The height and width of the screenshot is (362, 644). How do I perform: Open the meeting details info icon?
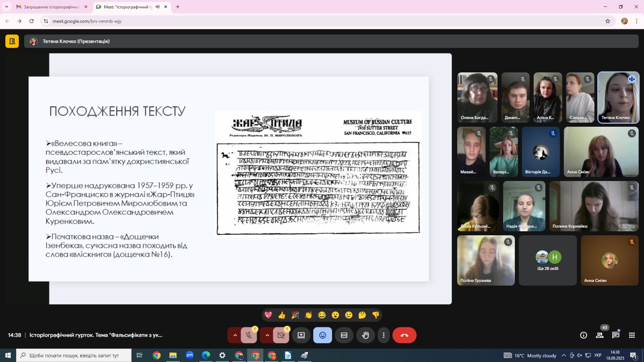583,335
